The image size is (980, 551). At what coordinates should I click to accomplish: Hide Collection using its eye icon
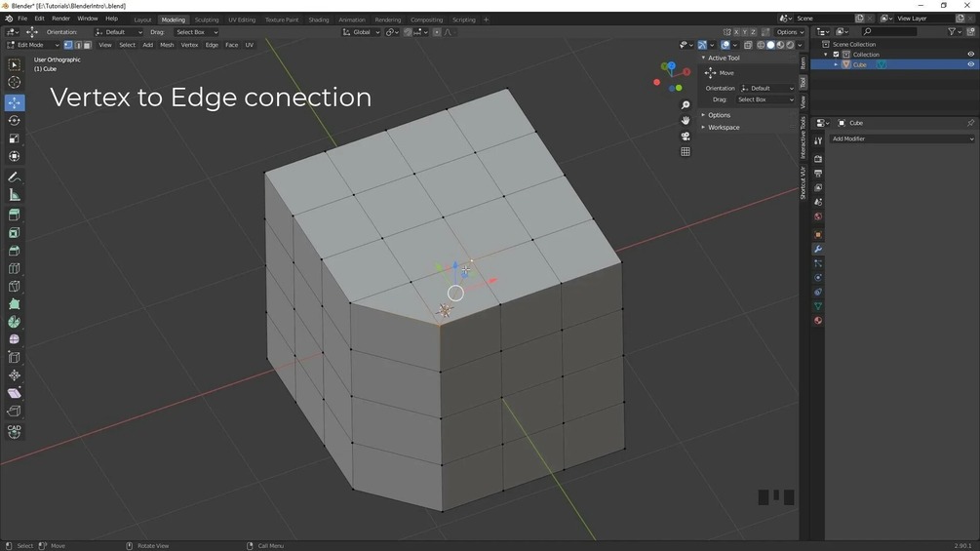pyautogui.click(x=970, y=55)
